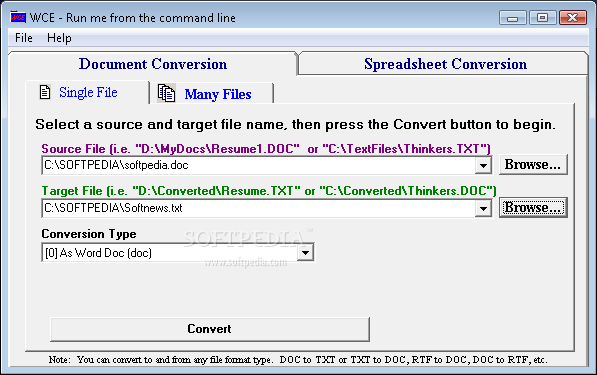Image resolution: width=597 pixels, height=375 pixels.
Task: Open the Conversion Type dropdown arrow
Action: 305,253
